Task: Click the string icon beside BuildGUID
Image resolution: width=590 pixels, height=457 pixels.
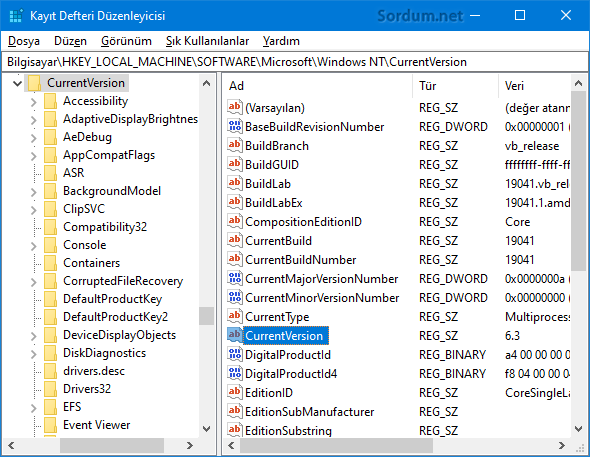Action: click(x=234, y=164)
